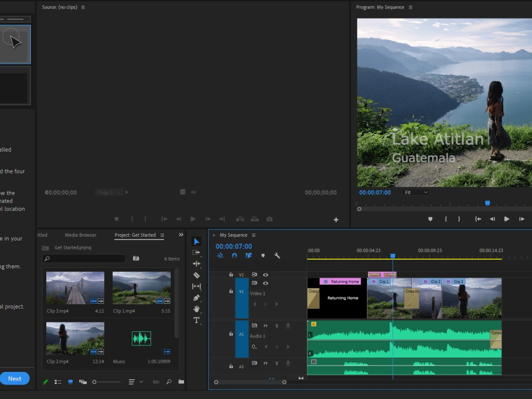Click the Next button
The image size is (532, 399).
tap(14, 379)
